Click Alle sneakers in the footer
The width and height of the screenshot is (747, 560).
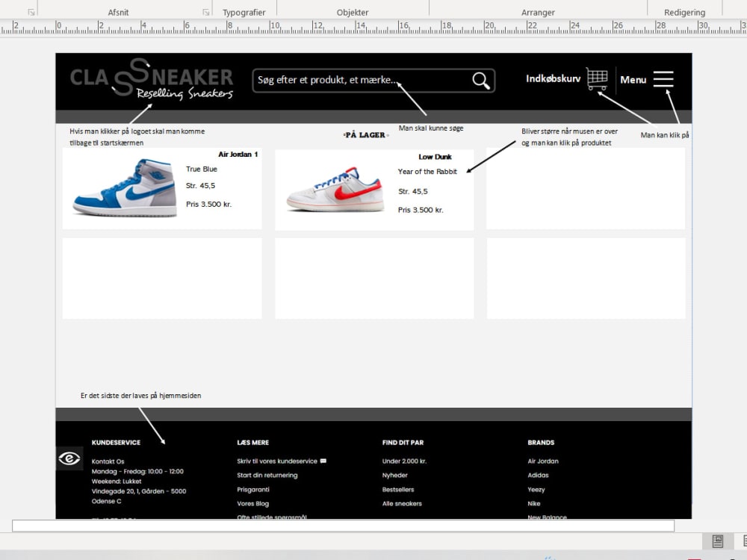tap(402, 504)
